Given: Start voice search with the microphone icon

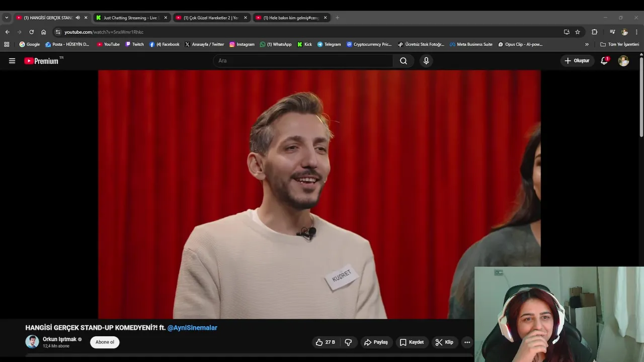Looking at the screenshot, I should click(426, 61).
